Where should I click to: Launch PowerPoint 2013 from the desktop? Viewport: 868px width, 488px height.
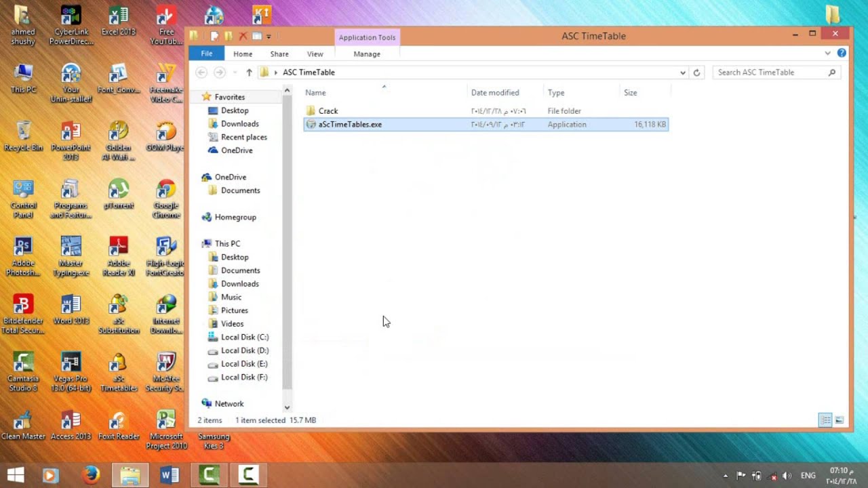(x=71, y=140)
